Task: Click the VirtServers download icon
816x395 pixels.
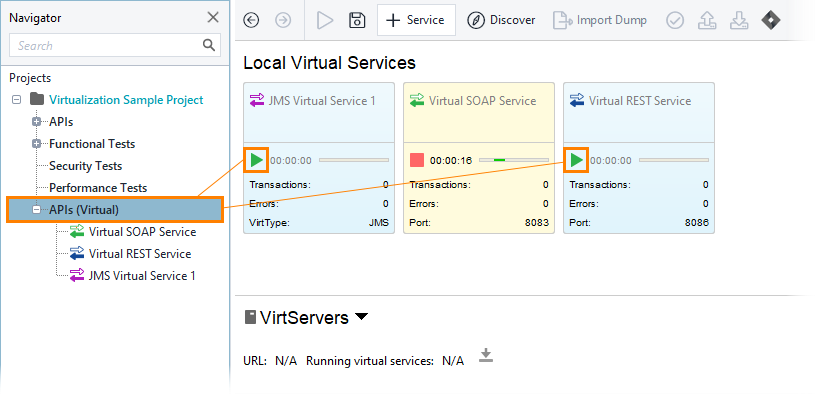Action: coord(486,356)
